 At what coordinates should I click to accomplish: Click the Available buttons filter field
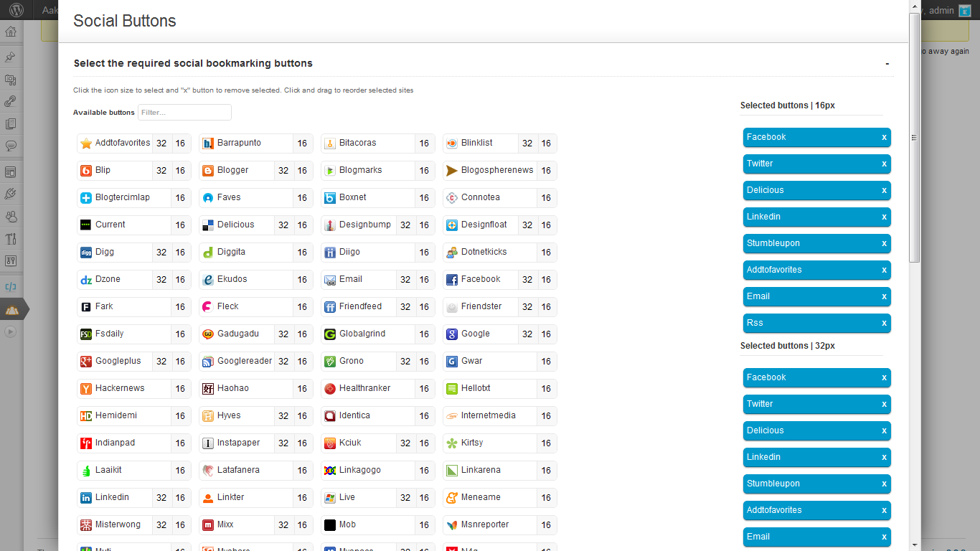184,113
